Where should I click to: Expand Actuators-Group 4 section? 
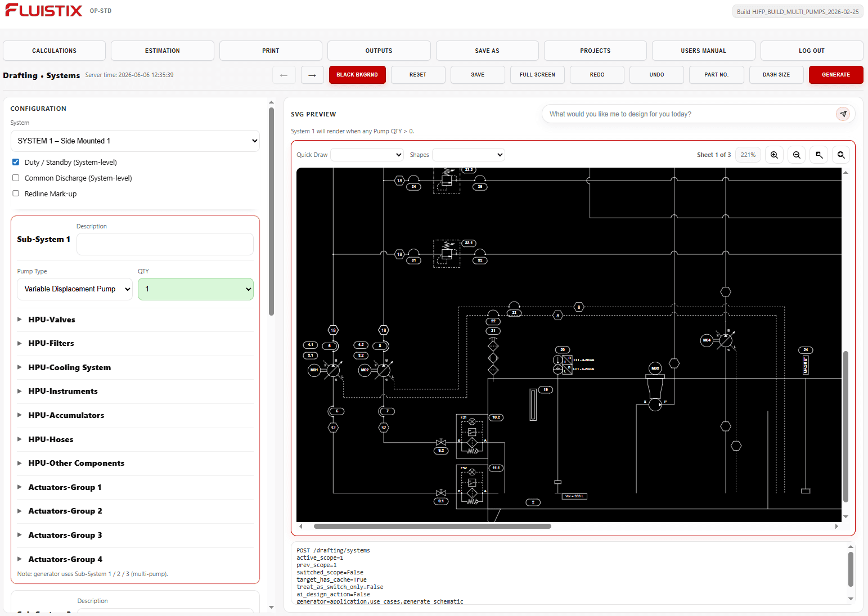65,559
